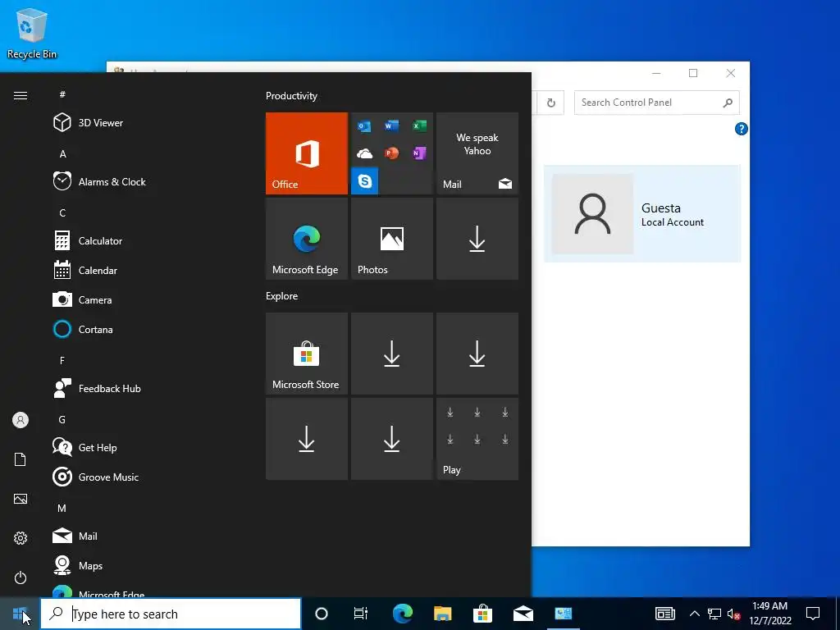The height and width of the screenshot is (630, 840).
Task: Click the OneNote icon in Office group
Action: coord(419,153)
